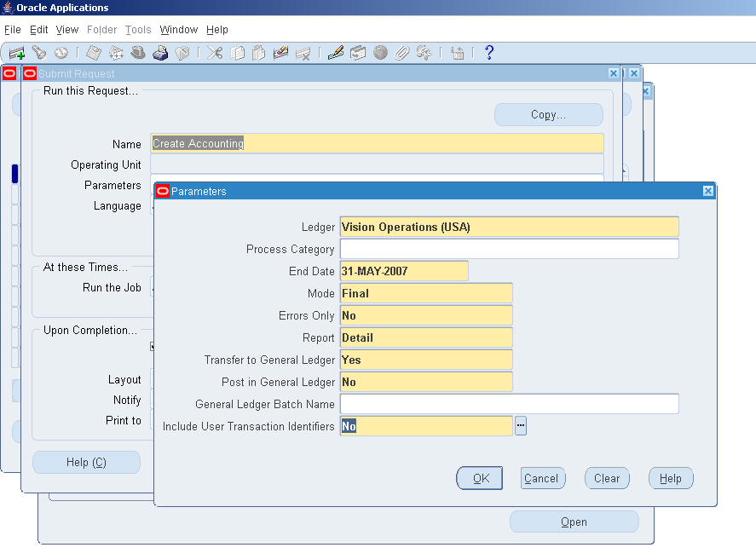
Task: Click the Clear button in Parameters
Action: pyautogui.click(x=607, y=478)
